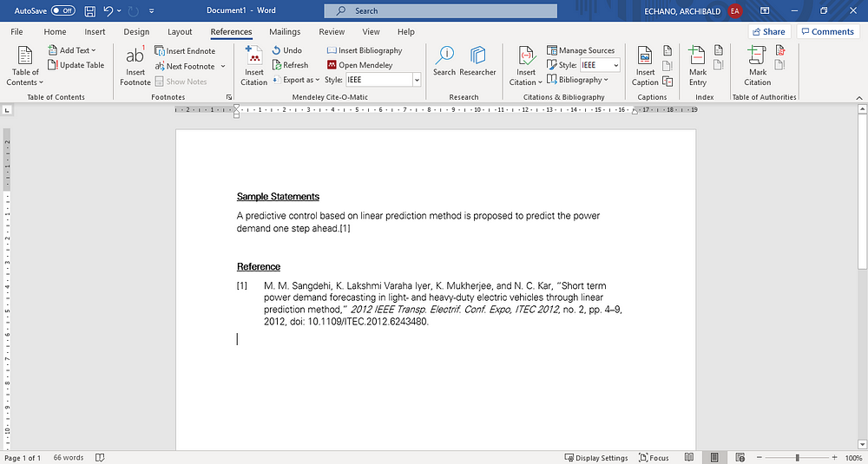Viewport: 868px width, 464px height.
Task: Switch to the Mailings tab
Action: click(x=285, y=32)
